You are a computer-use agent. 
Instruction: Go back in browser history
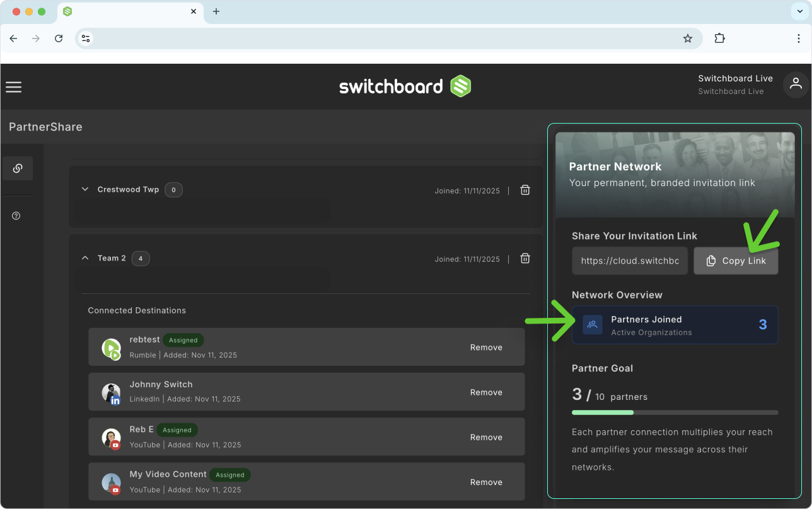pyautogui.click(x=13, y=38)
